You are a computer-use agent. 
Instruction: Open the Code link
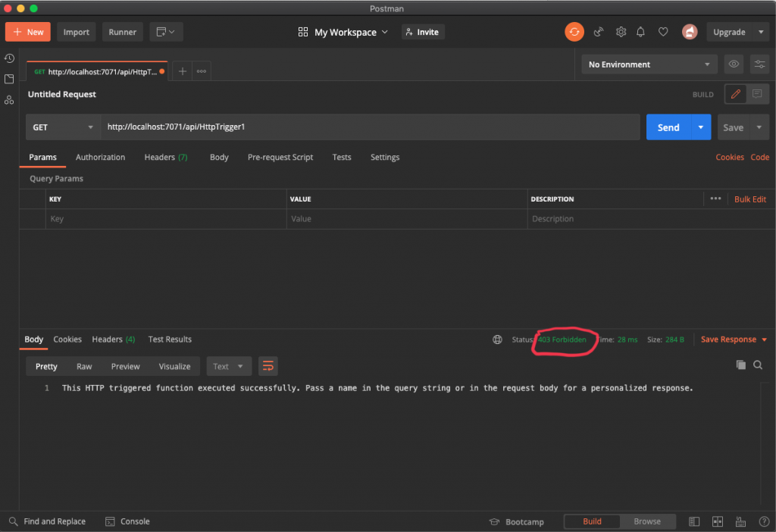coord(759,157)
